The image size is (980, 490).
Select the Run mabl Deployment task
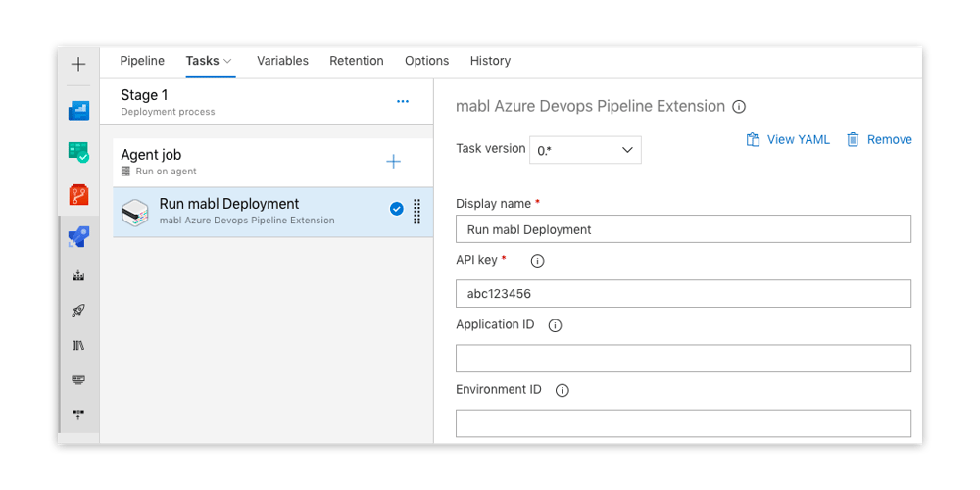click(x=272, y=212)
